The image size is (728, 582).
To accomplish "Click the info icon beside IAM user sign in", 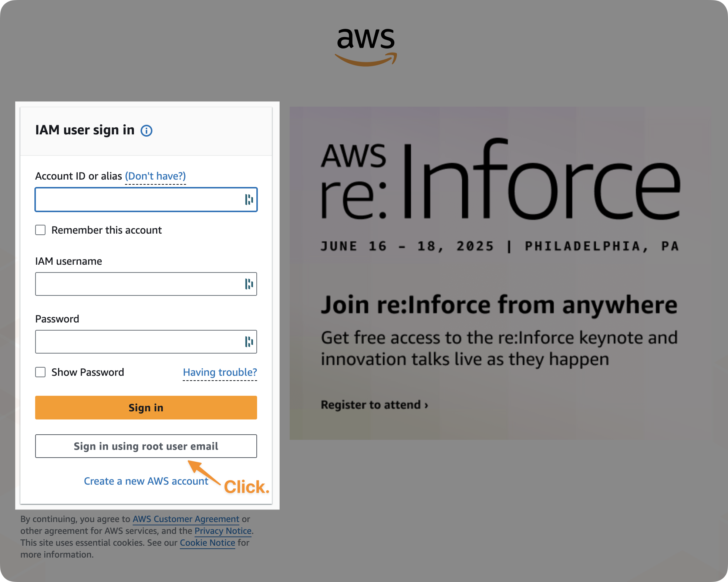I will (146, 130).
